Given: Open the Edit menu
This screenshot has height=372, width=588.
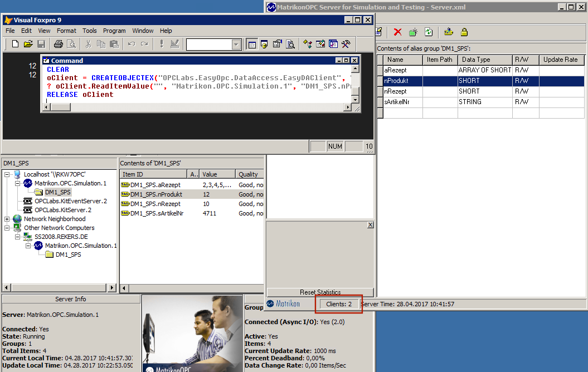Looking at the screenshot, I should point(26,31).
